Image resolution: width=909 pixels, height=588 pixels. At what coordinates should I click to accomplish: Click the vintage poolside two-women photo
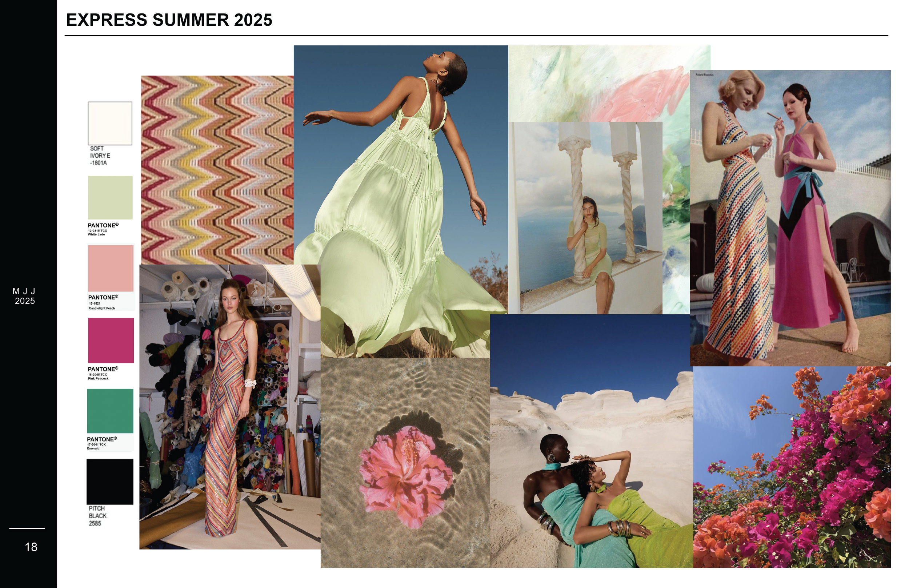[x=790, y=218]
